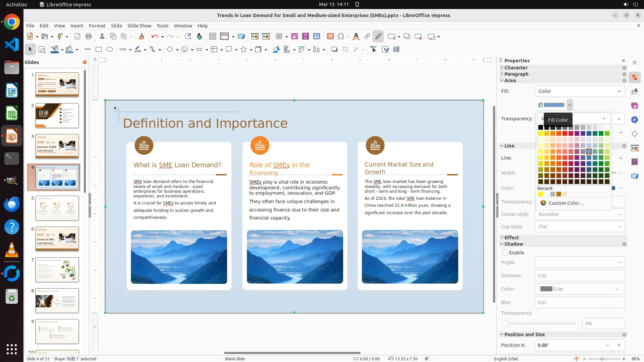Click the Crop Image tool icon
The height and width of the screenshot is (362, 644).
345,50
